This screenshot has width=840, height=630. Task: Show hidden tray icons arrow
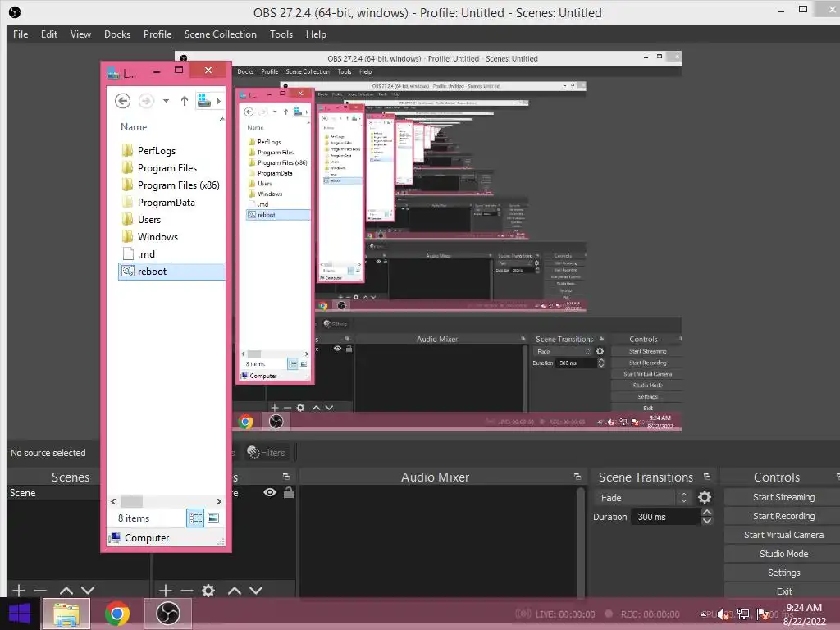[x=703, y=614]
